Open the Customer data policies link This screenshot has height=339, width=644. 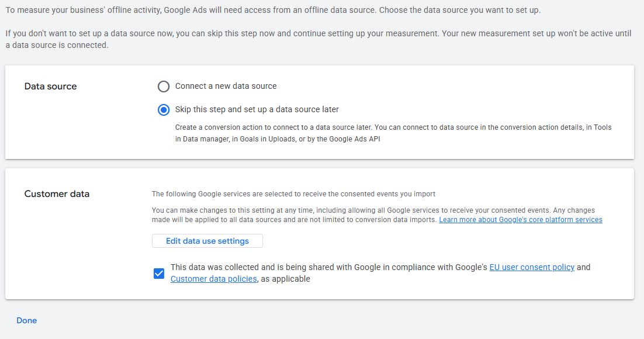coord(213,279)
